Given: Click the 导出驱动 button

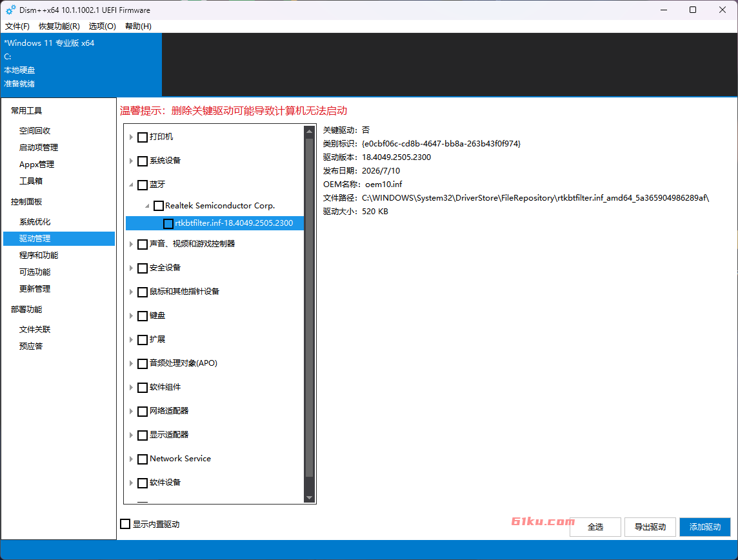Looking at the screenshot, I should [x=650, y=527].
